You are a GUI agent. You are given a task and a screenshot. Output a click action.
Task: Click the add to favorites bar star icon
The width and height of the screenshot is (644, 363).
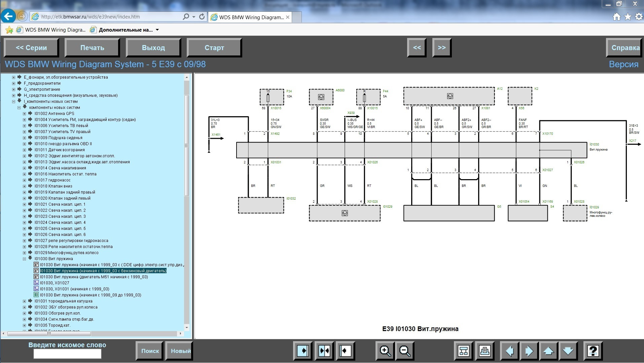9,30
